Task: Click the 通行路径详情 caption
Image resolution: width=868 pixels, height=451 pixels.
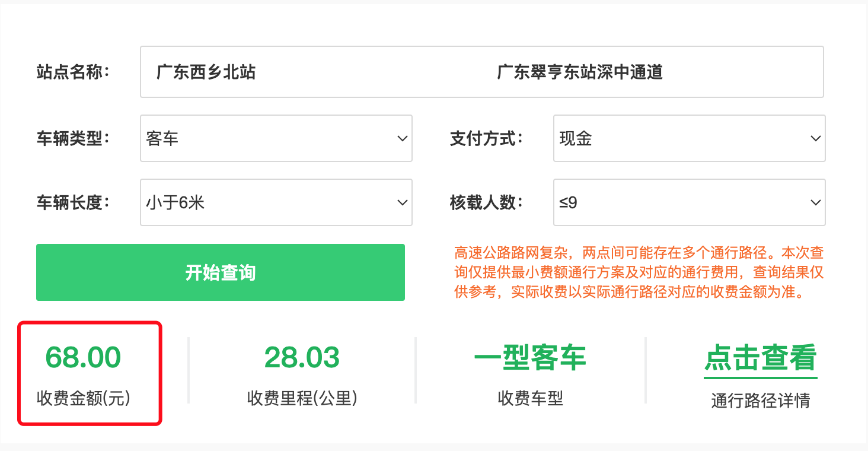Action: coord(760,401)
